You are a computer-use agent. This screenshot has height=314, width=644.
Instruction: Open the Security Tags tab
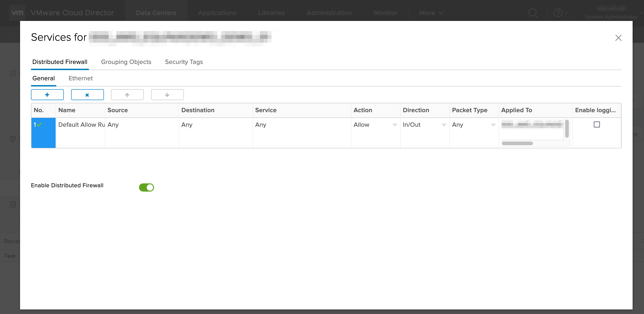pos(184,62)
